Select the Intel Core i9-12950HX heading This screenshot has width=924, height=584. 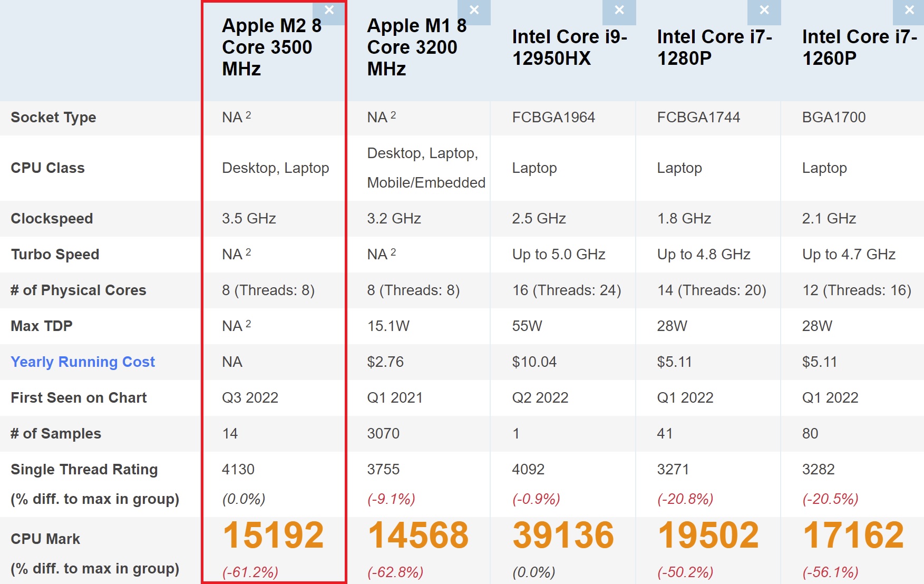tap(569, 47)
